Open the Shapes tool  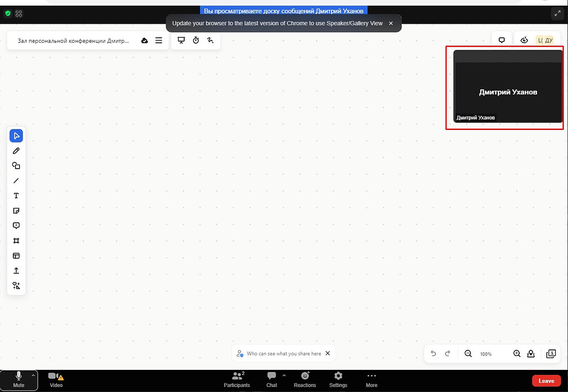click(x=16, y=165)
